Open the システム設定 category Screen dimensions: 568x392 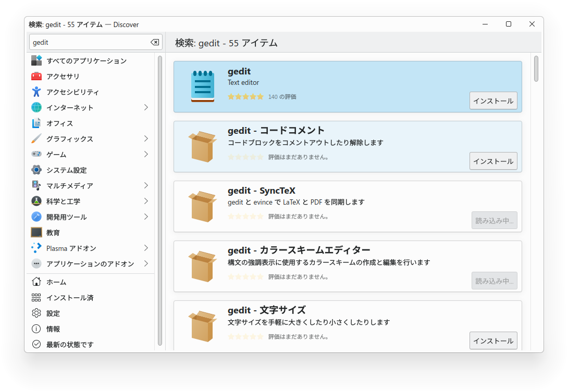coord(91,170)
